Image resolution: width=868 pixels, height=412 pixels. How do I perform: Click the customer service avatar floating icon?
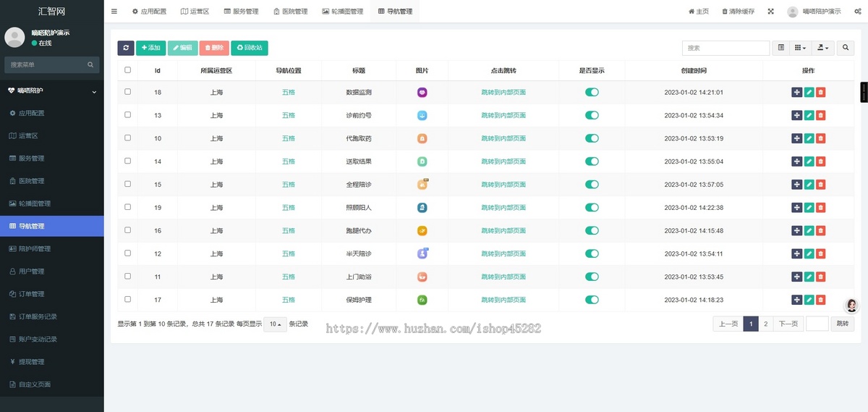pos(852,306)
